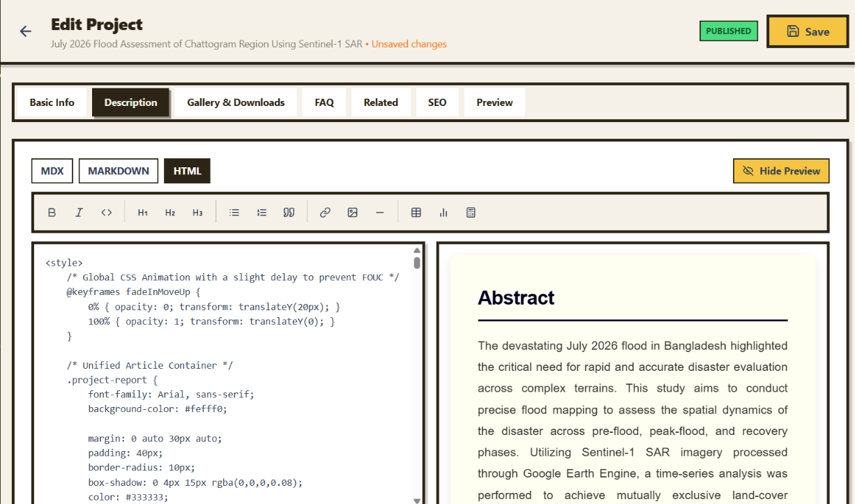Click 'background-color: #fefff0;' code line

[158, 409]
